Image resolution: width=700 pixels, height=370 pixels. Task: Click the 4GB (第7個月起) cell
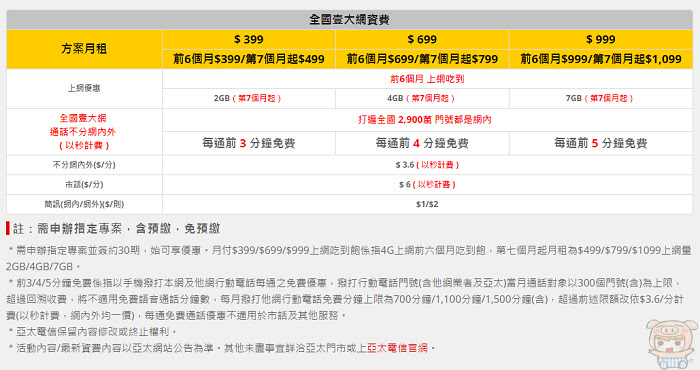(422, 98)
